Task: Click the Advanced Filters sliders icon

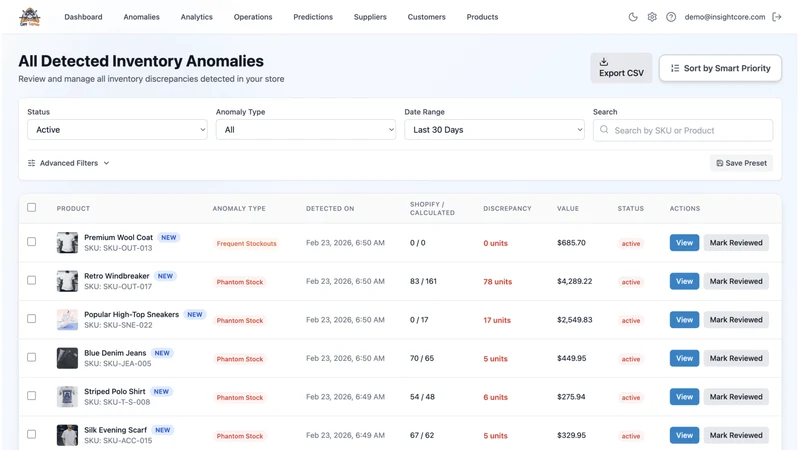Action: pos(32,163)
